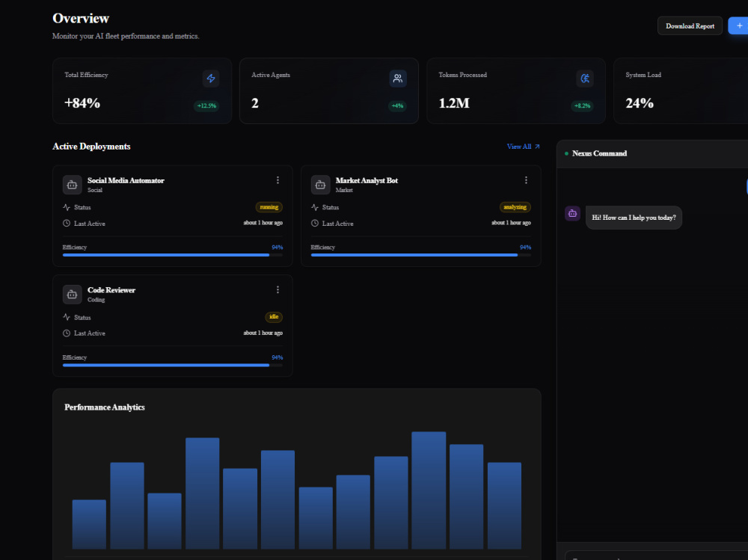
Task: Click the Overview page heading
Action: pyautogui.click(x=81, y=18)
